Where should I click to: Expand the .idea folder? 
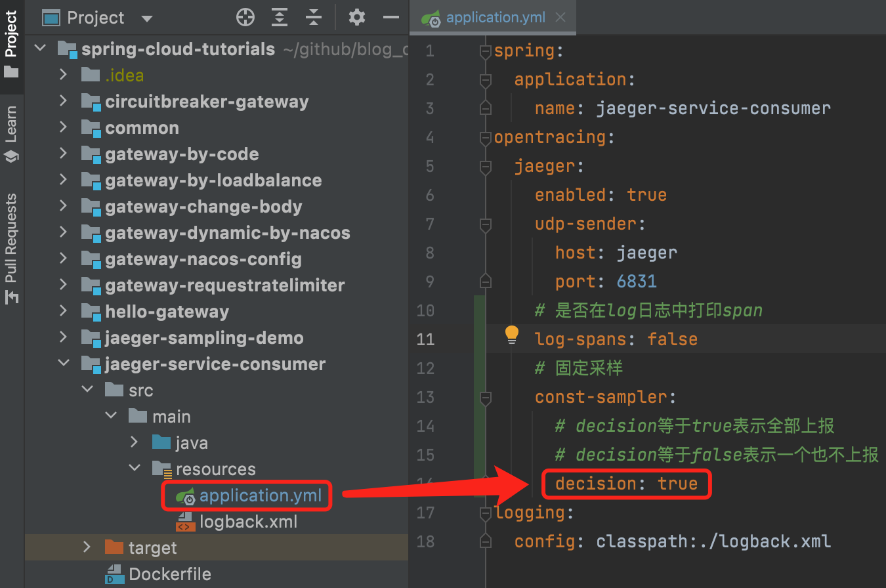[x=63, y=75]
